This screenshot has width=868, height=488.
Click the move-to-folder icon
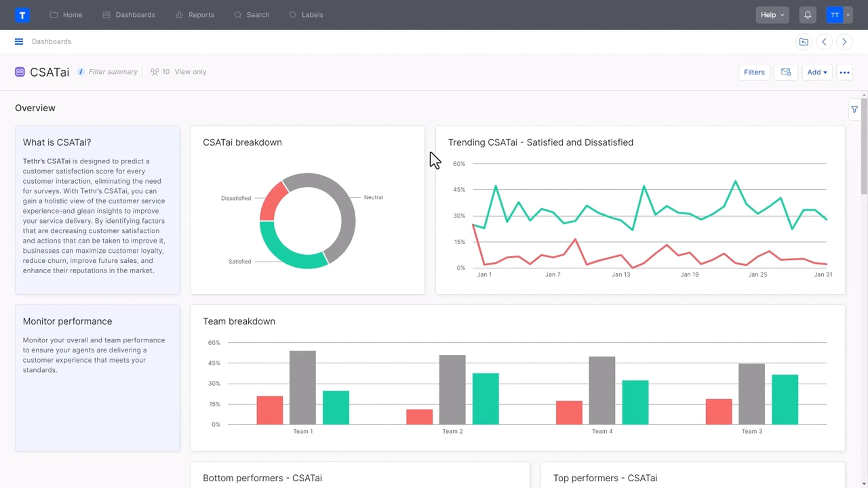tap(804, 42)
